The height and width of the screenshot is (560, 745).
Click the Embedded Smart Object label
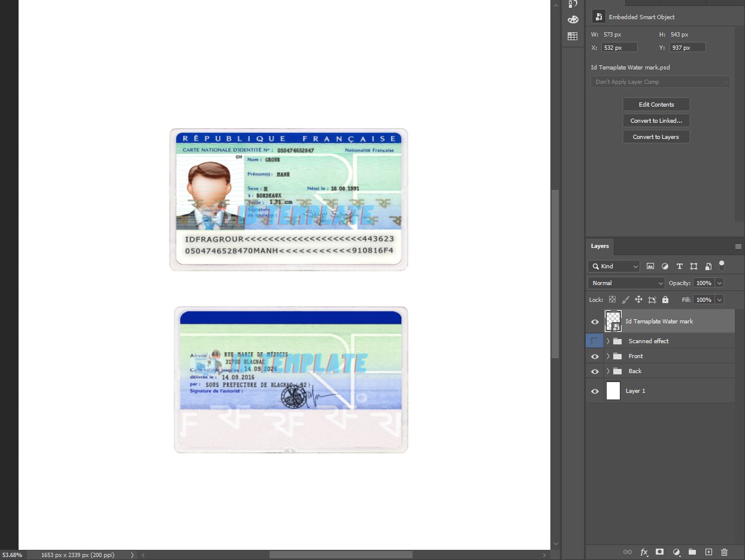(642, 17)
